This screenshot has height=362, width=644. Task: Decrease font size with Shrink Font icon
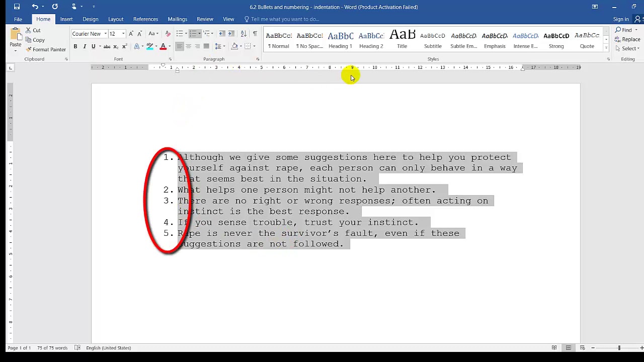[139, 34]
